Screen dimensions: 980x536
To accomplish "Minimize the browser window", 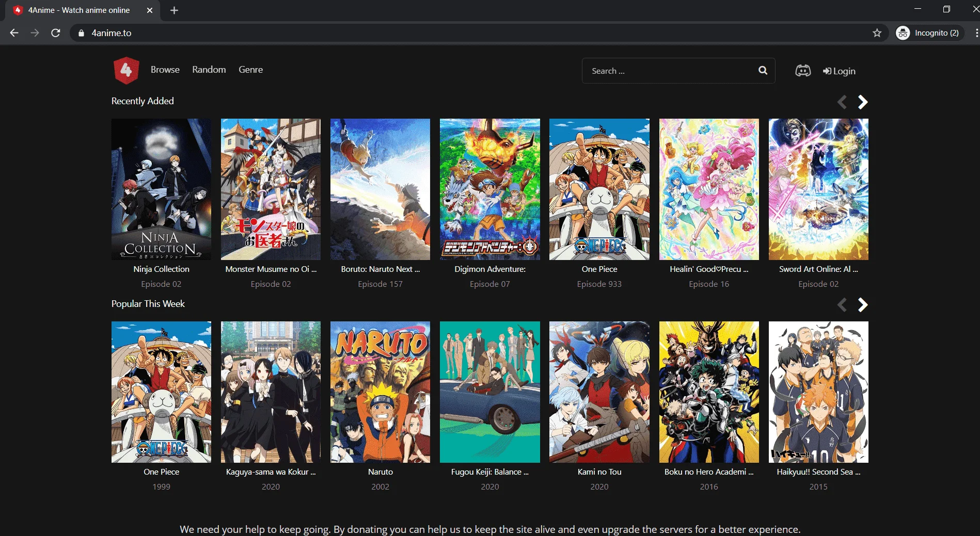I will pyautogui.click(x=918, y=9).
